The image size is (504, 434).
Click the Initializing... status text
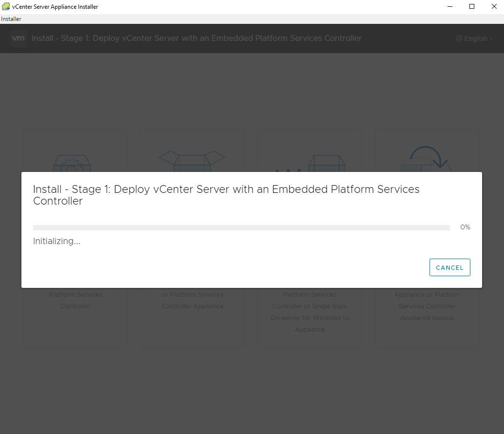tap(56, 241)
